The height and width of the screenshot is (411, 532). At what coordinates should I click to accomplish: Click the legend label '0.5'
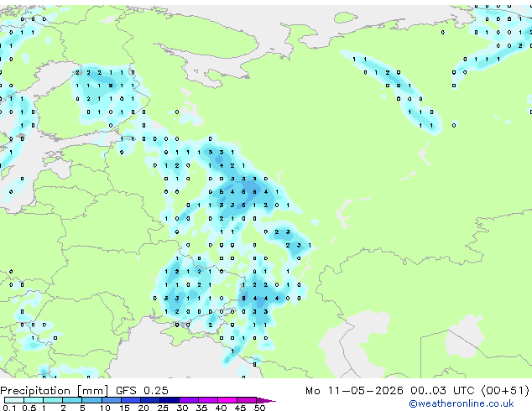(29, 408)
